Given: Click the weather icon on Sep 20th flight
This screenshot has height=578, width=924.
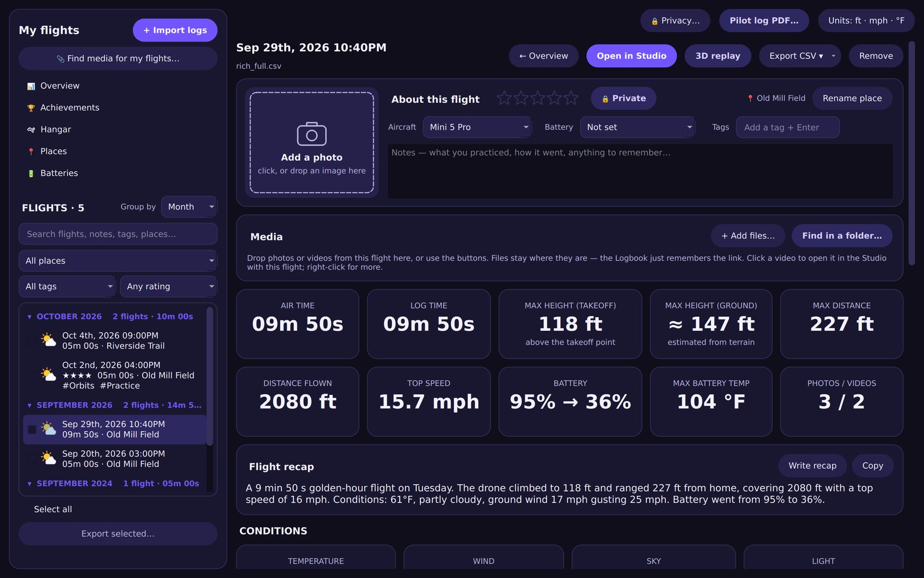Looking at the screenshot, I should click(x=49, y=458).
